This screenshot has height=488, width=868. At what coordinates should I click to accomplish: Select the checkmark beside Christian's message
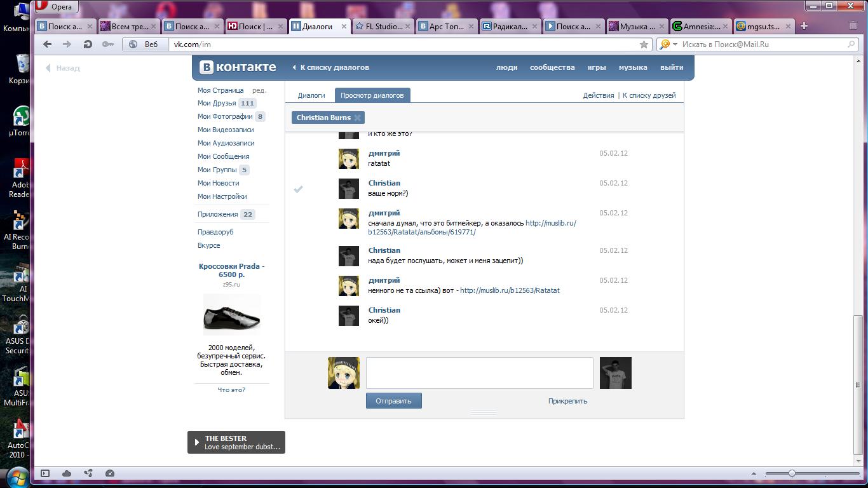click(x=298, y=189)
